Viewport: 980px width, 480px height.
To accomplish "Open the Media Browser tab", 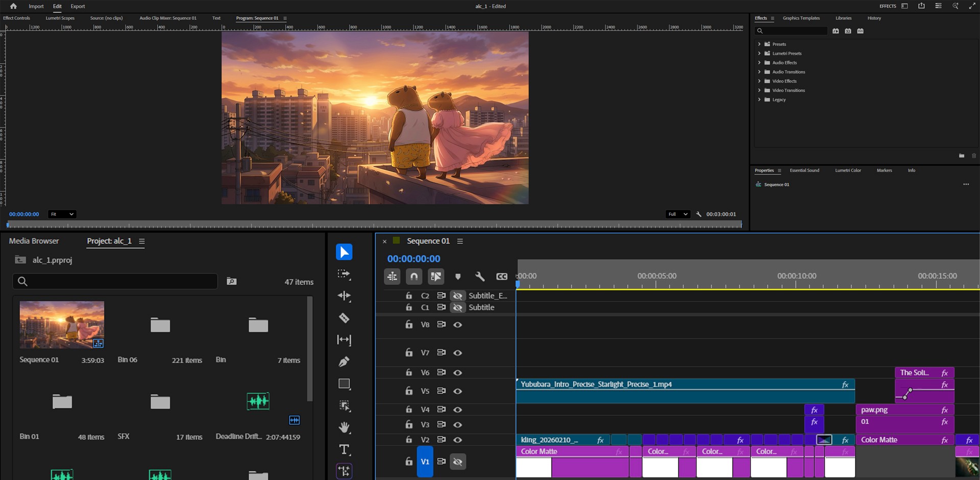I will (x=34, y=241).
